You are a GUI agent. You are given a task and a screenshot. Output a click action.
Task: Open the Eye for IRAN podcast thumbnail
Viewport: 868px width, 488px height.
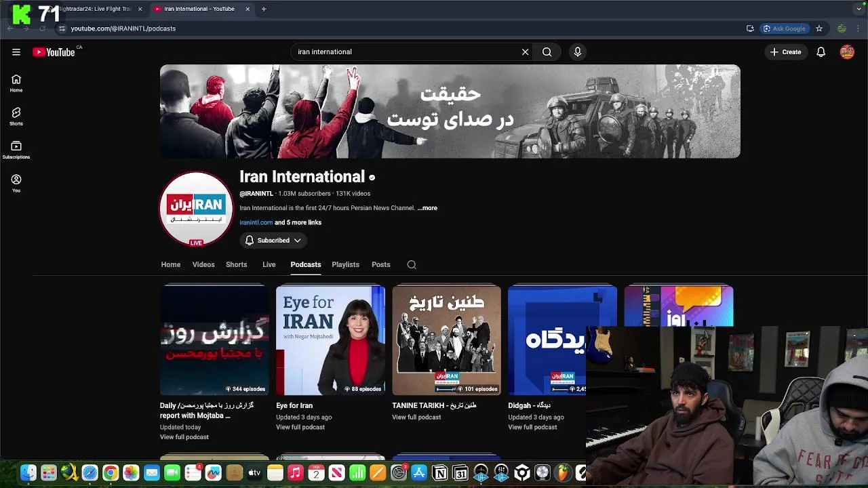pyautogui.click(x=330, y=340)
